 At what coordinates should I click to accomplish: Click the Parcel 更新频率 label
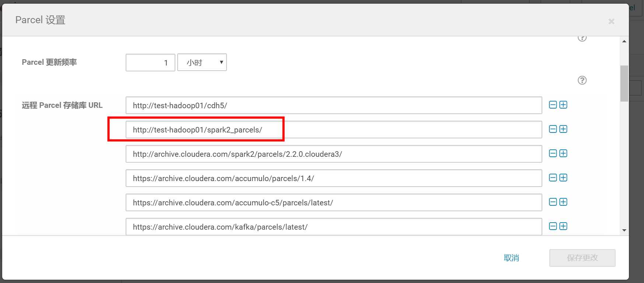click(49, 62)
